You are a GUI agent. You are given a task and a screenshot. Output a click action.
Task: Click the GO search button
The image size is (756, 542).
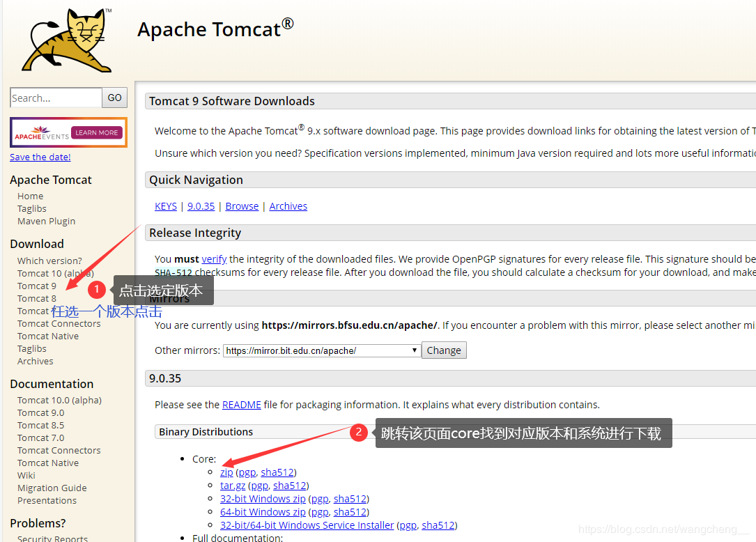[x=115, y=98]
